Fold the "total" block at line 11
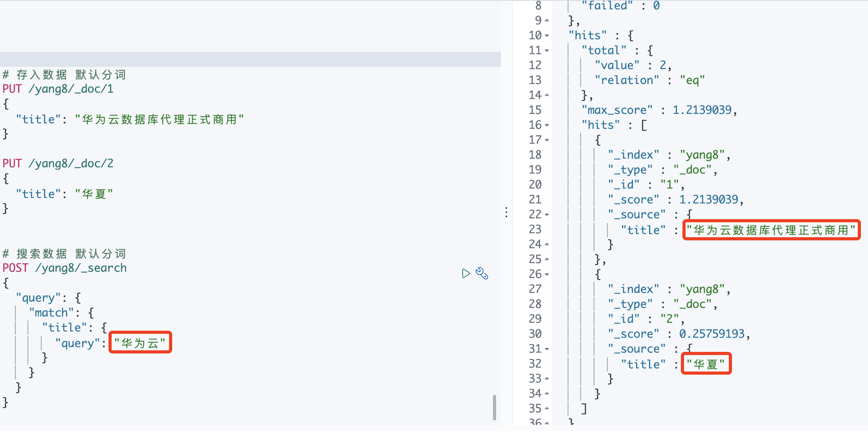The height and width of the screenshot is (432, 868). [x=547, y=51]
